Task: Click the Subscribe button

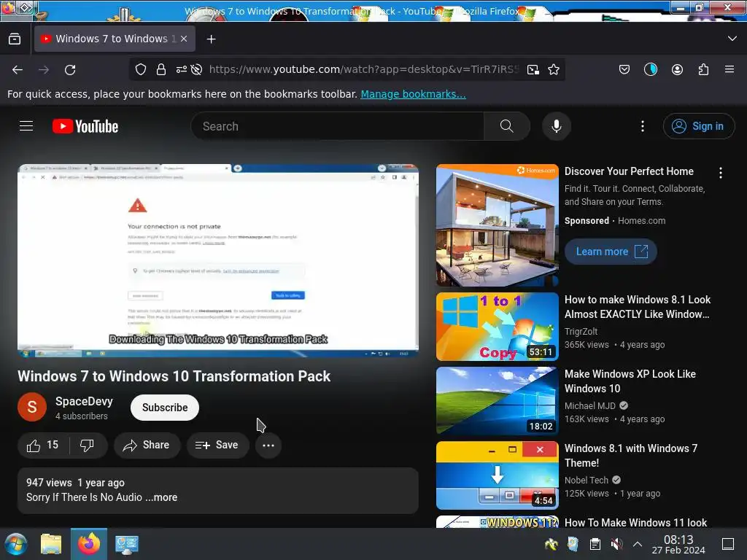Action: pos(165,408)
